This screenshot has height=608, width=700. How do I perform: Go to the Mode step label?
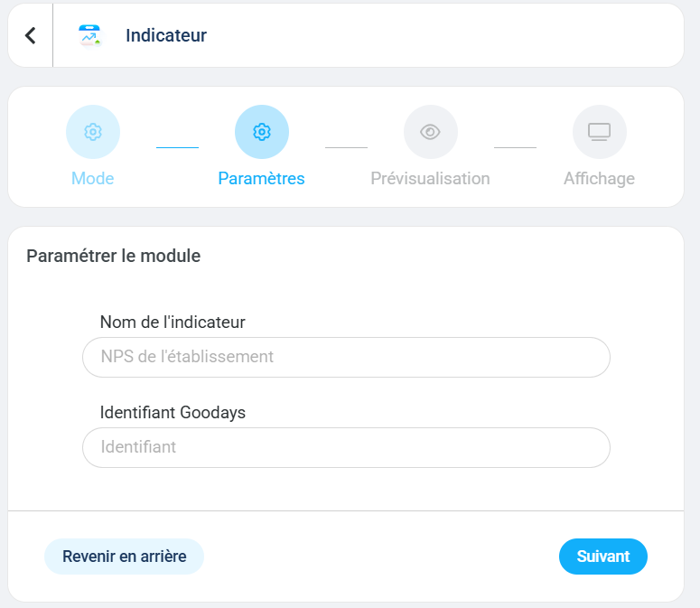(x=93, y=179)
